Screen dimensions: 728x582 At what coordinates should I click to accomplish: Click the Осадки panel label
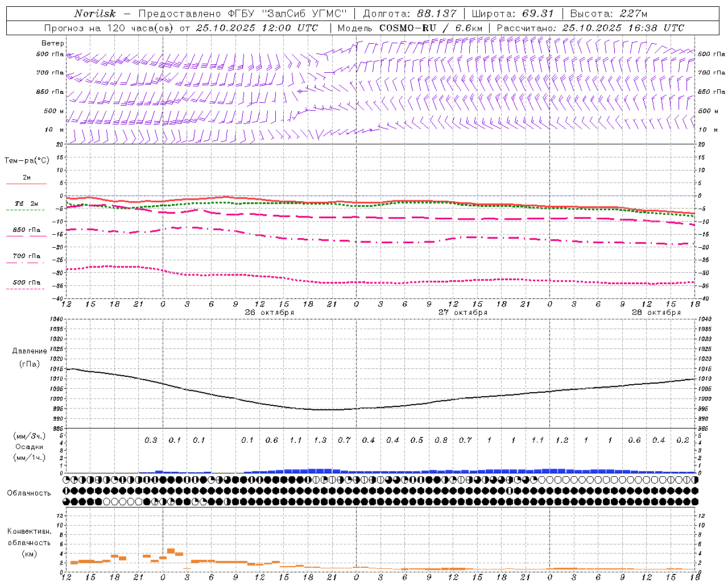[30, 447]
